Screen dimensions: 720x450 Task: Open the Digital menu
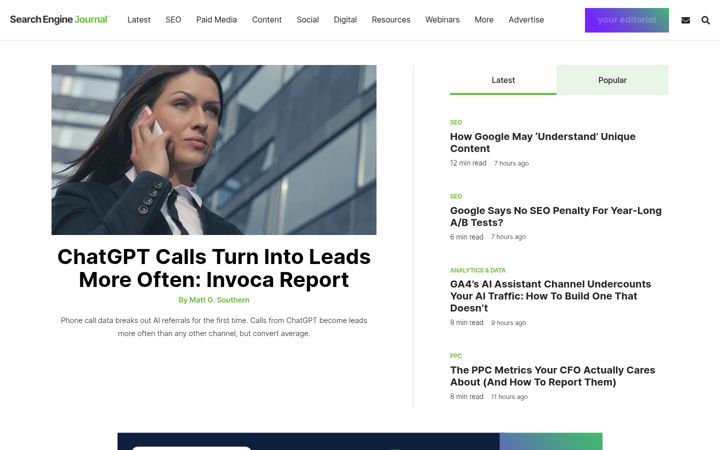[x=345, y=20]
